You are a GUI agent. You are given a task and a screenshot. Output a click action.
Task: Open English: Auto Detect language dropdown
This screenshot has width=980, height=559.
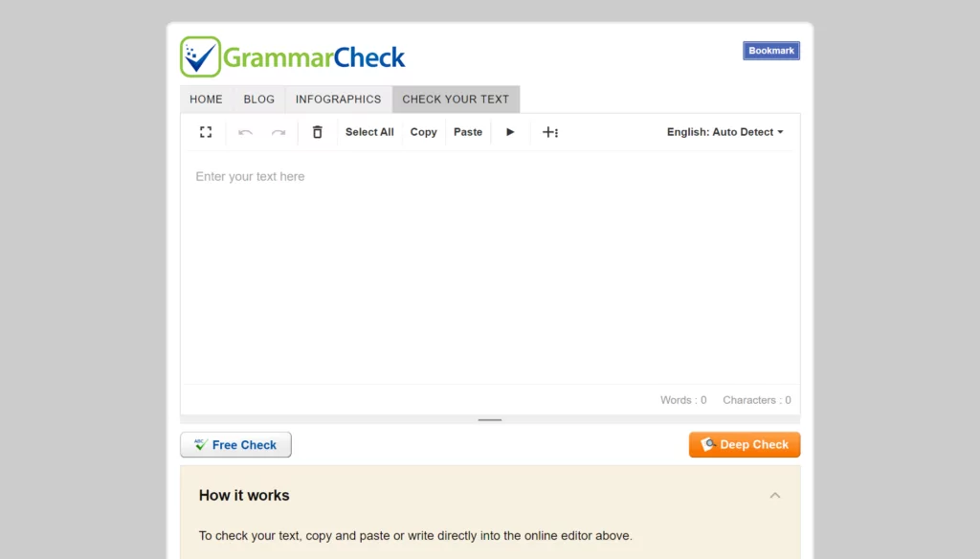coord(724,132)
